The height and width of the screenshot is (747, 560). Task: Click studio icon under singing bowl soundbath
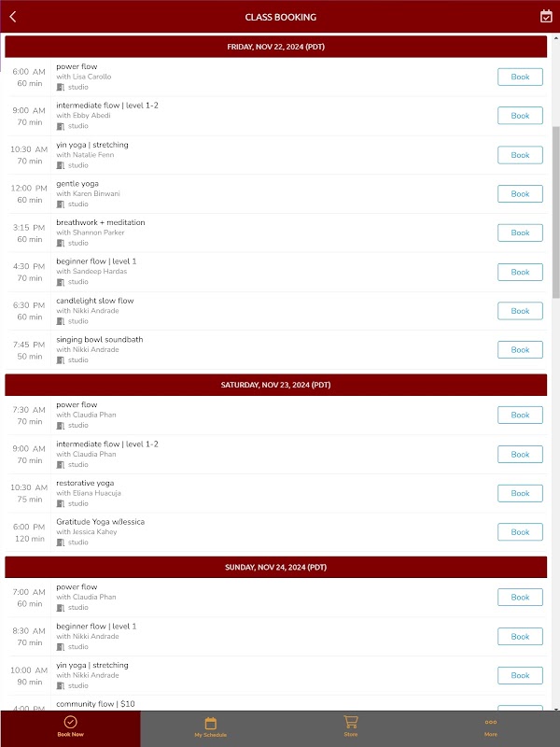coord(61,359)
